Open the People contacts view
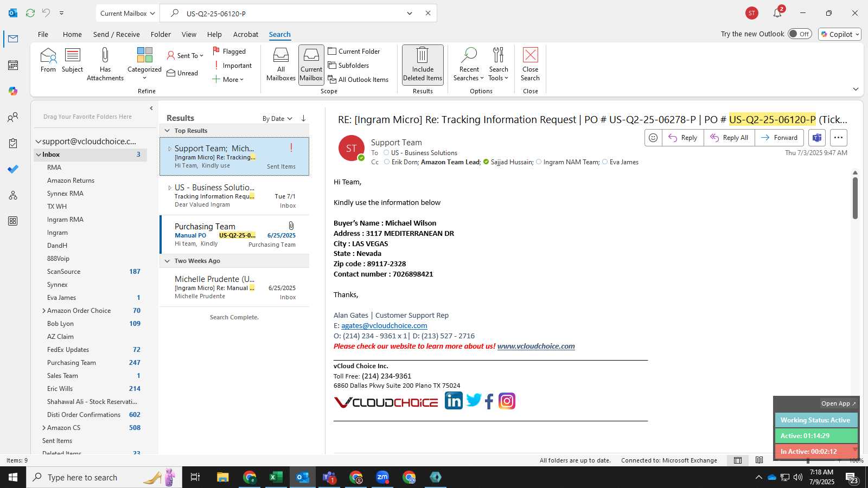 click(13, 117)
